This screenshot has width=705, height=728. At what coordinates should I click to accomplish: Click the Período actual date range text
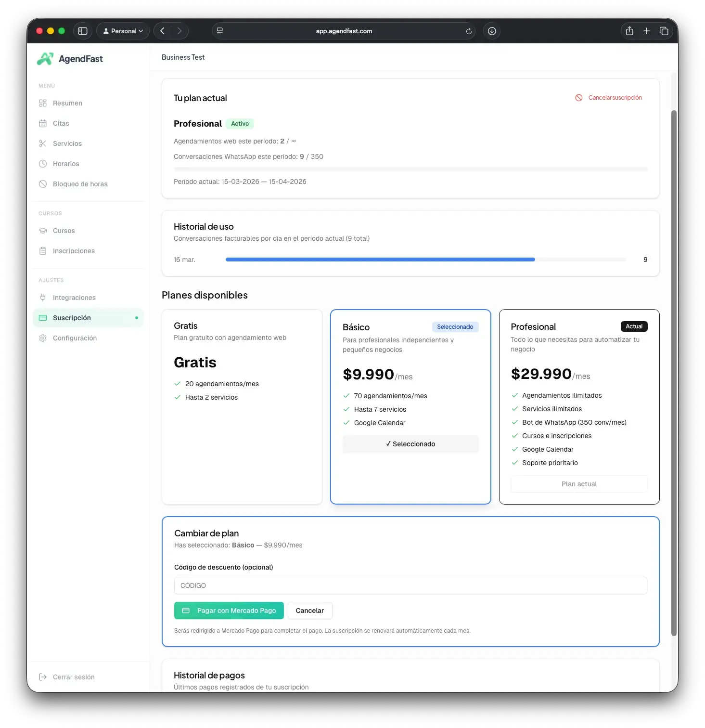[x=240, y=182]
